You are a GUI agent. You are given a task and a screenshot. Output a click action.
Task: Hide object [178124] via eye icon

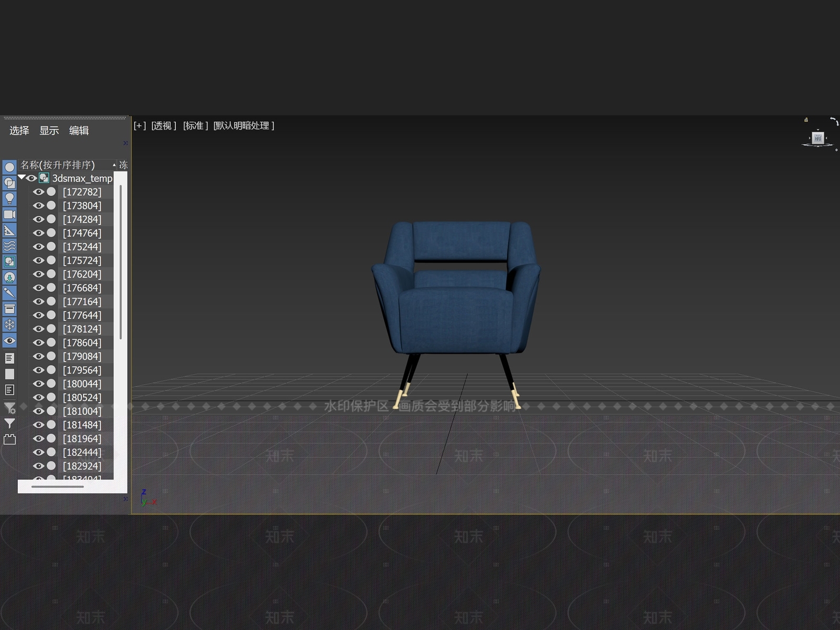click(38, 329)
